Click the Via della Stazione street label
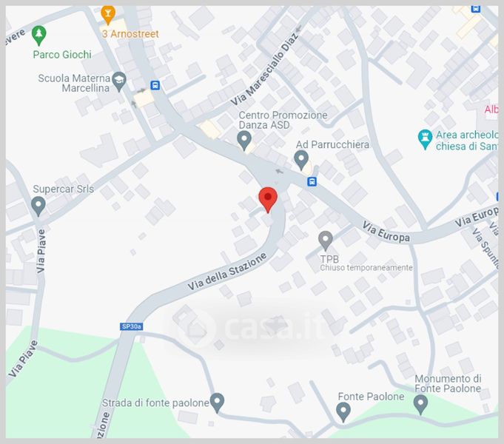 pyautogui.click(x=227, y=272)
